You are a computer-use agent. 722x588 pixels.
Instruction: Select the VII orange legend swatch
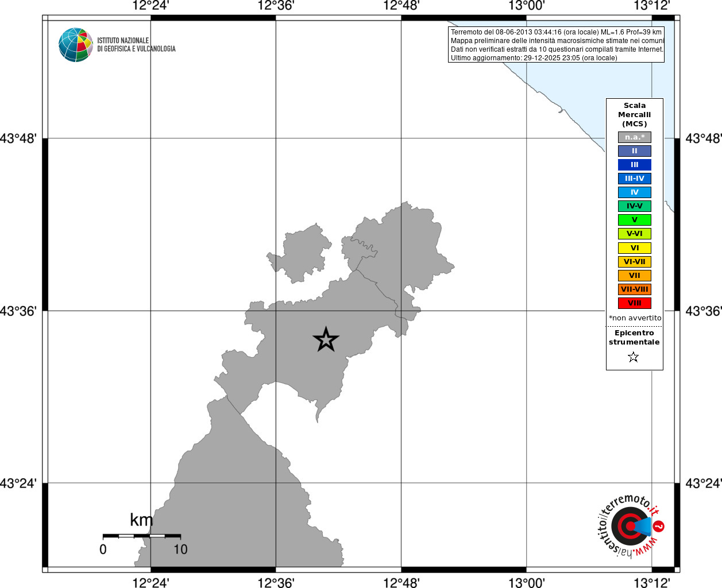point(635,276)
